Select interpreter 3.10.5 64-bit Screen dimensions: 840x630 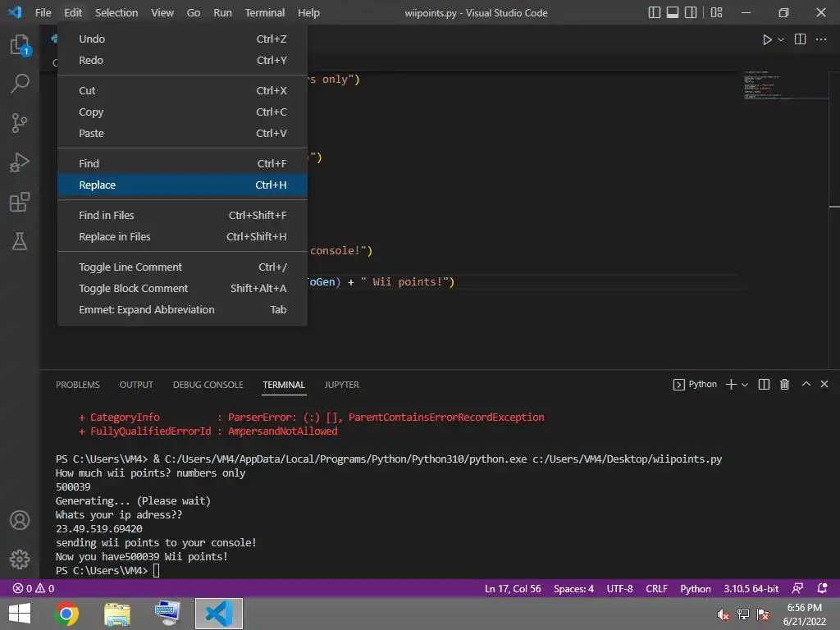(751, 588)
